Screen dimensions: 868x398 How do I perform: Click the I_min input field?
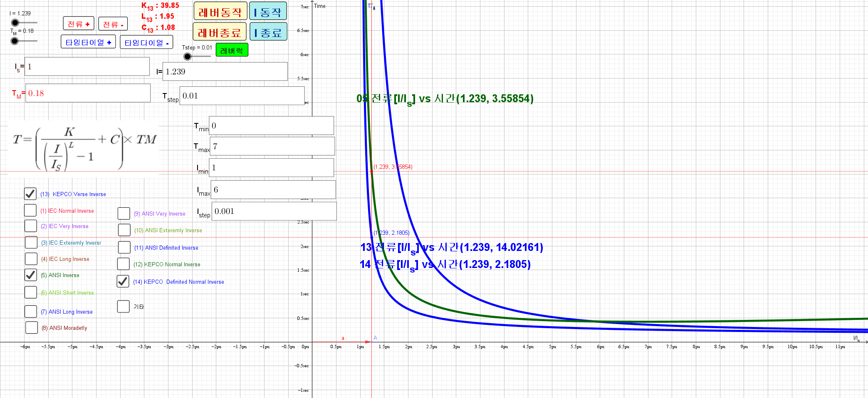click(271, 167)
